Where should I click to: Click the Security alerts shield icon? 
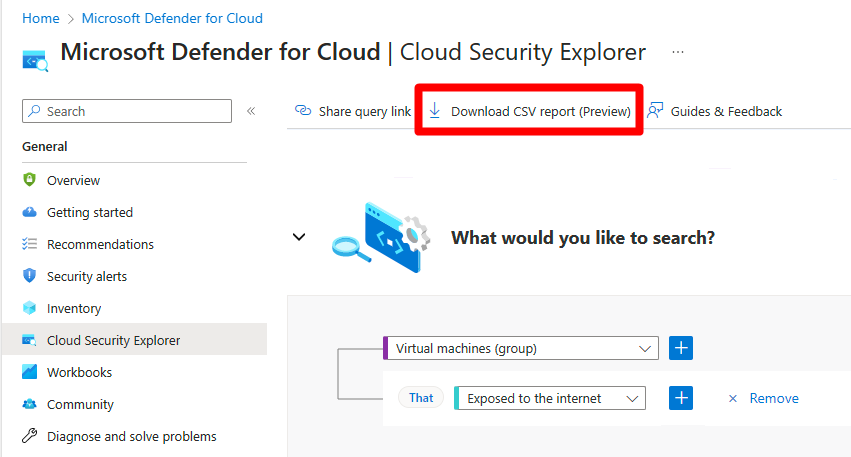pos(29,276)
